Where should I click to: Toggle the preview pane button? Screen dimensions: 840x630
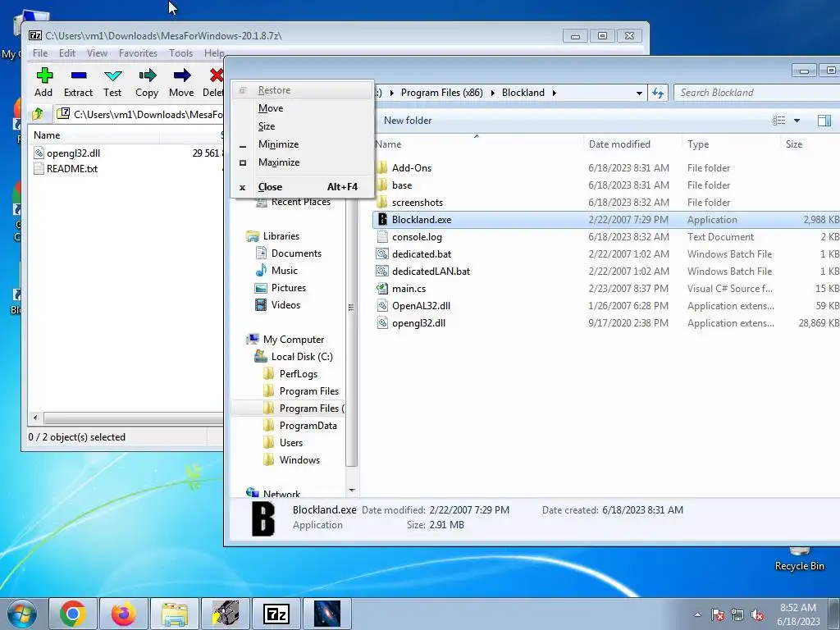coord(824,121)
